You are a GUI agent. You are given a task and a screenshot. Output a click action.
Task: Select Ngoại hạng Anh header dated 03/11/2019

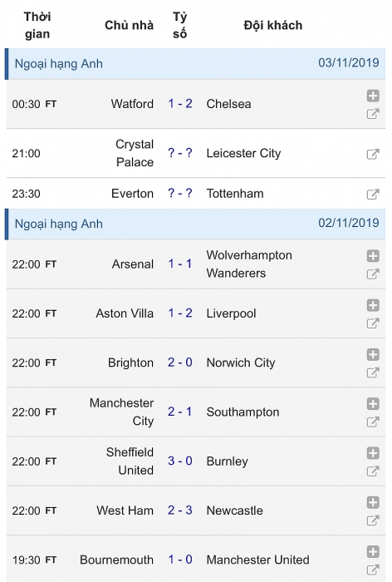(x=195, y=64)
